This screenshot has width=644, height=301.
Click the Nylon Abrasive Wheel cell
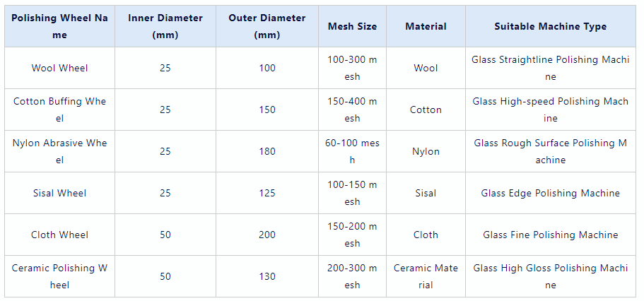pyautogui.click(x=59, y=152)
